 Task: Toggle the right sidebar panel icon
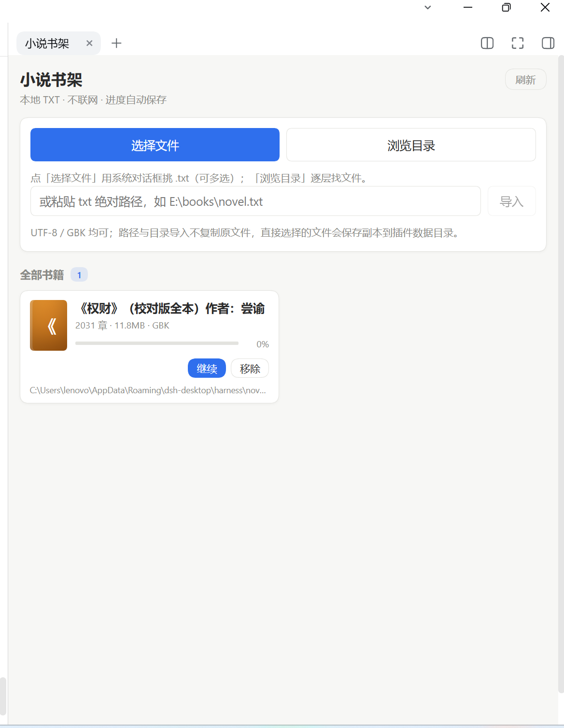548,43
